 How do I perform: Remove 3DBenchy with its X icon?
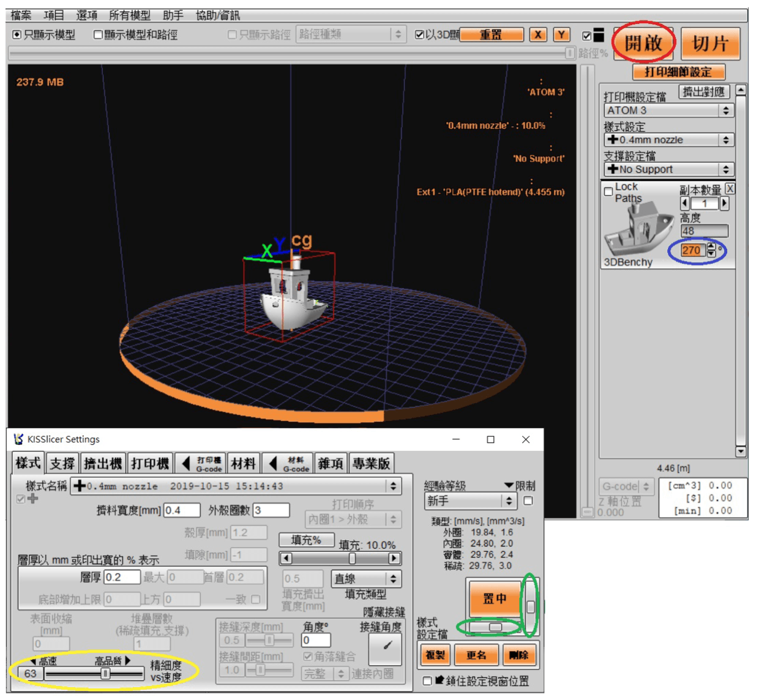pos(730,188)
